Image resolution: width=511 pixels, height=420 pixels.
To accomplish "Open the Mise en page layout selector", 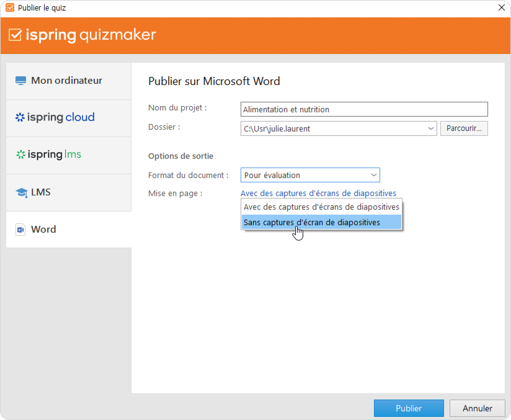I will (x=318, y=193).
